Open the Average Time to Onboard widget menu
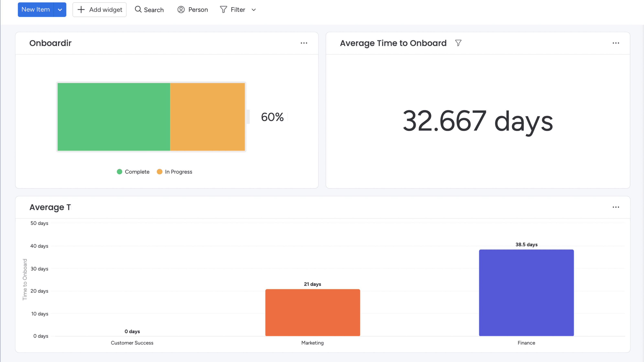Screen dimensions: 644x362 tap(616, 43)
